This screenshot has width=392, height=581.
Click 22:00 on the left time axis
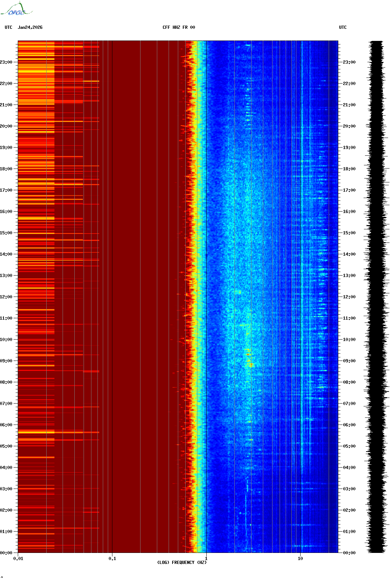(6, 84)
